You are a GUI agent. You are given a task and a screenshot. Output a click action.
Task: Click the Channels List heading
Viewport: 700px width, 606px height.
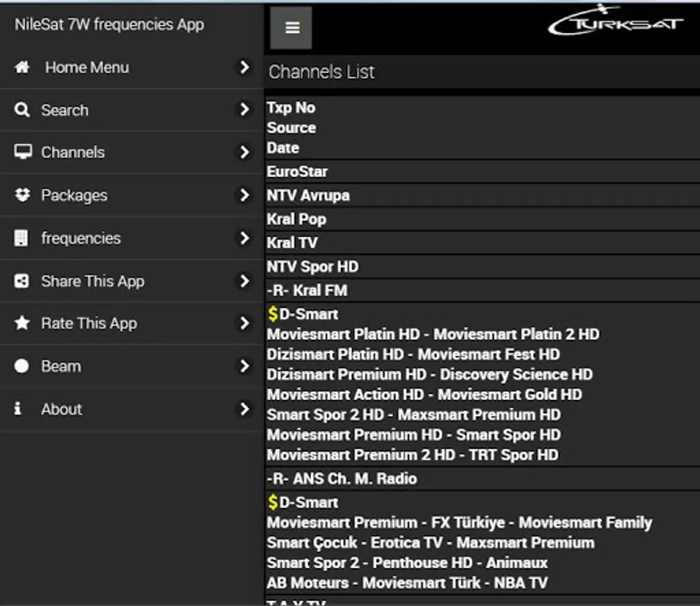(x=322, y=72)
